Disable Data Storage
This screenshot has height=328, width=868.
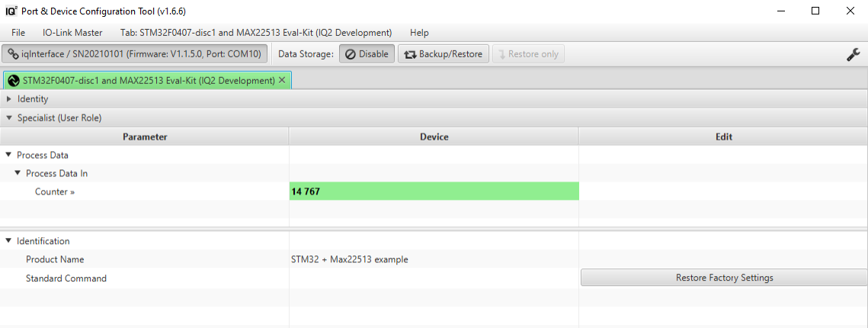(x=367, y=54)
